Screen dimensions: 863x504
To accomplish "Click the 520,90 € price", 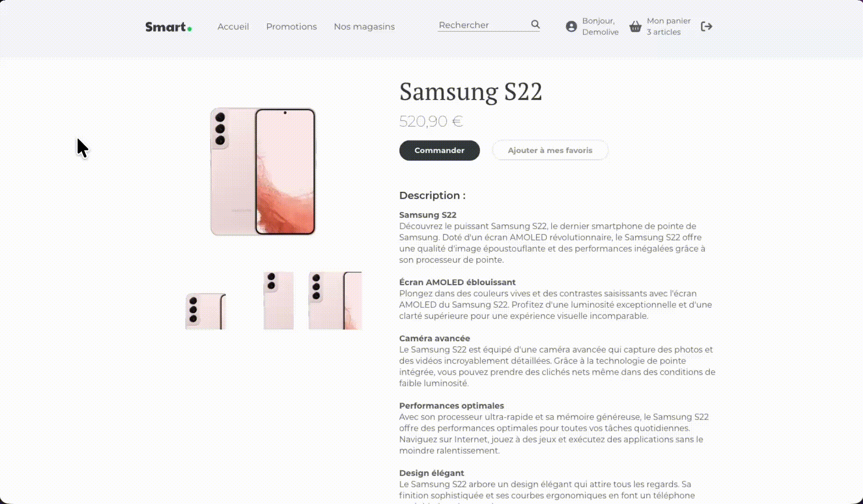I will click(x=431, y=121).
